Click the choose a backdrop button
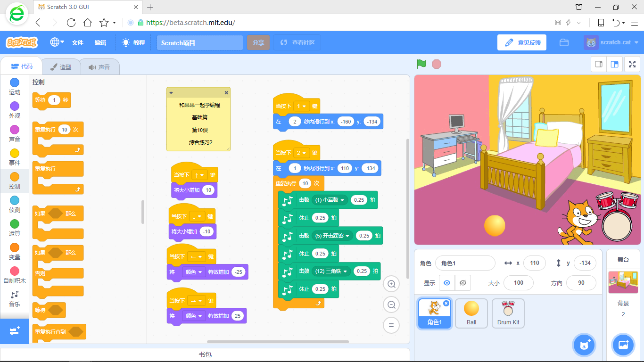This screenshot has height=362, width=644. [623, 345]
